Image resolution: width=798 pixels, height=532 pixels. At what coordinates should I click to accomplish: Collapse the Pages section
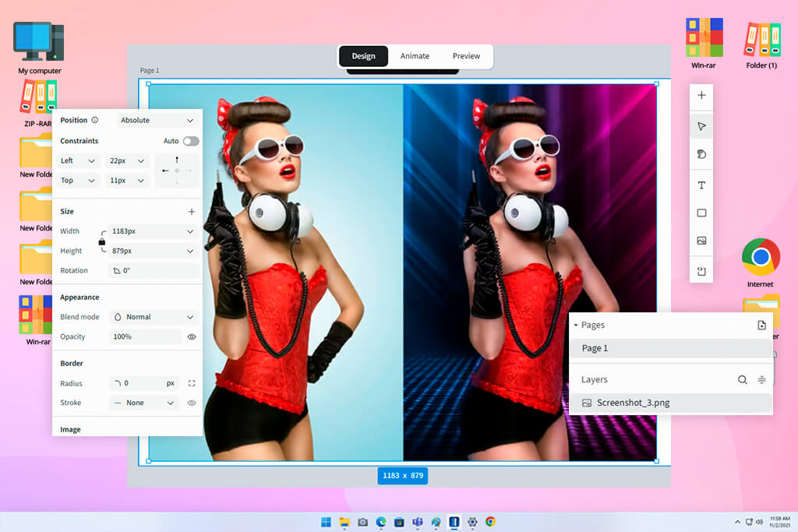click(576, 325)
